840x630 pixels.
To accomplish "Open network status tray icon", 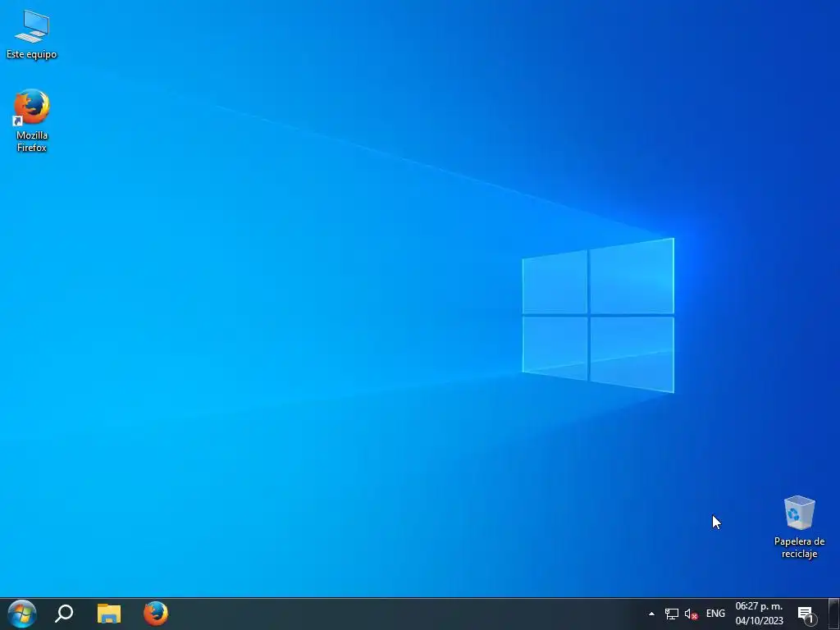I will click(x=671, y=614).
